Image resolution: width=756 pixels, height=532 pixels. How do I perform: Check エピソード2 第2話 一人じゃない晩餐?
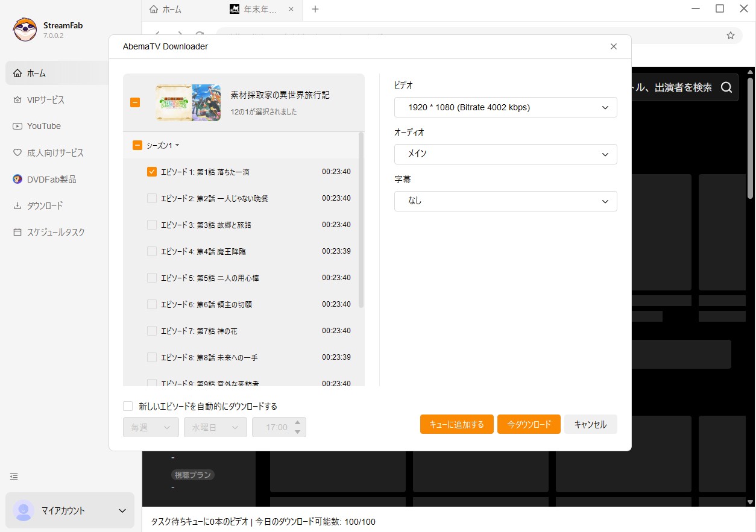click(x=151, y=198)
